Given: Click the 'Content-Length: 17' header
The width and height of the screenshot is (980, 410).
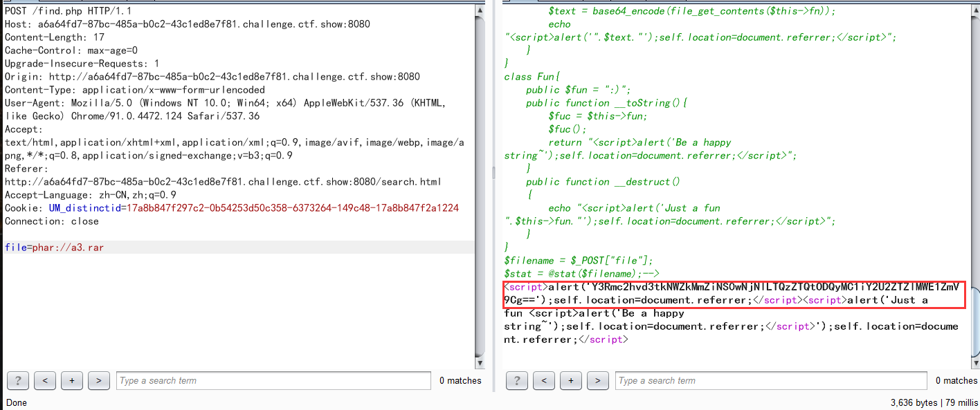Looking at the screenshot, I should (55, 37).
